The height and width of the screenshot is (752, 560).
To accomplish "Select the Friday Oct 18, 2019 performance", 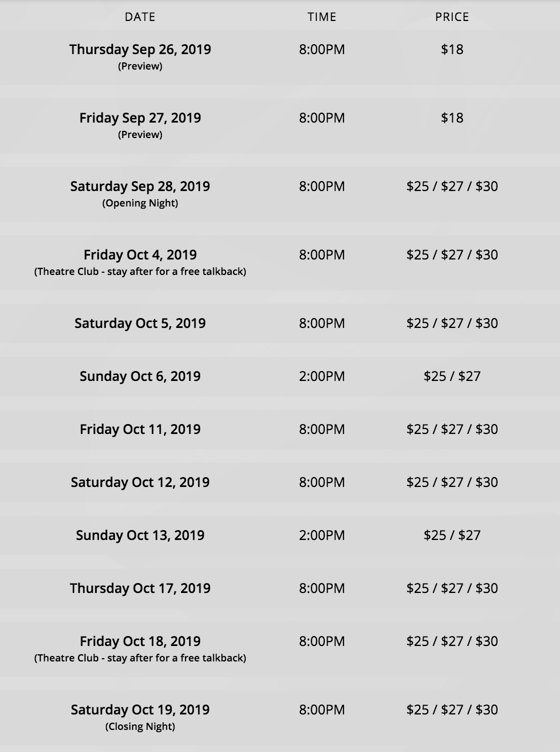I will coord(140,641).
